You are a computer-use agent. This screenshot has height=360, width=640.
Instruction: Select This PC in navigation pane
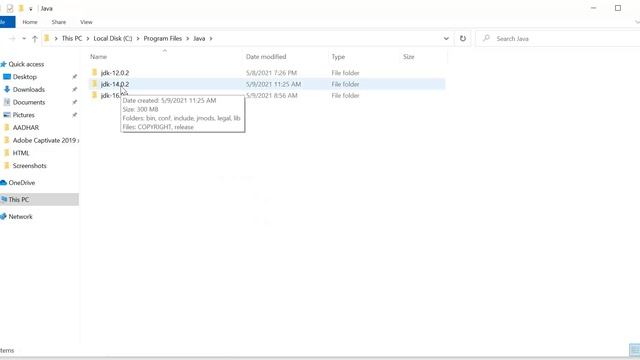(x=19, y=200)
